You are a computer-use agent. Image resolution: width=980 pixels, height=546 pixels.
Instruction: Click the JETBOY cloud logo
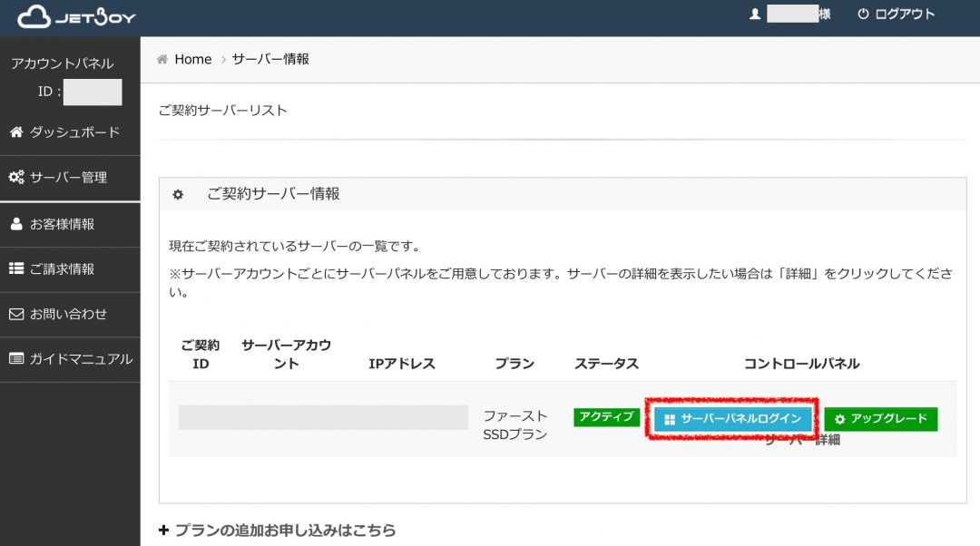click(x=36, y=16)
